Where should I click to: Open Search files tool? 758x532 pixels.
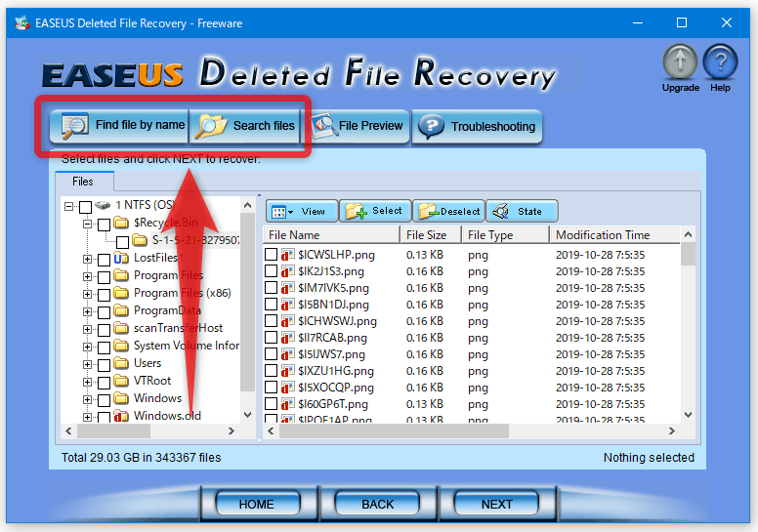click(x=244, y=126)
